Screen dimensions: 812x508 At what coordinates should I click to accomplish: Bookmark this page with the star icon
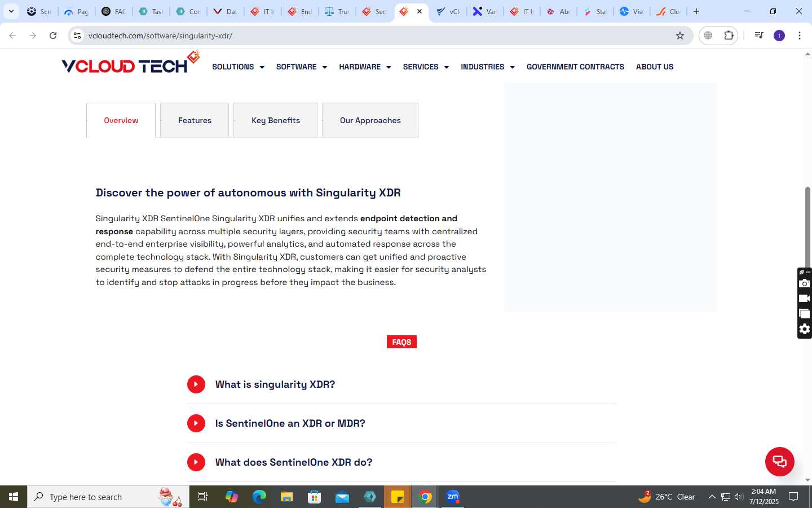680,36
